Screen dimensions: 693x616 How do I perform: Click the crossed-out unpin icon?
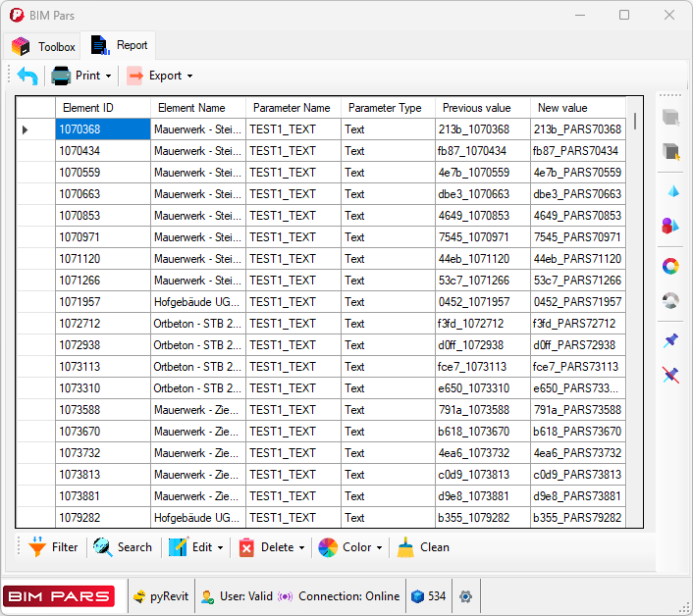671,375
